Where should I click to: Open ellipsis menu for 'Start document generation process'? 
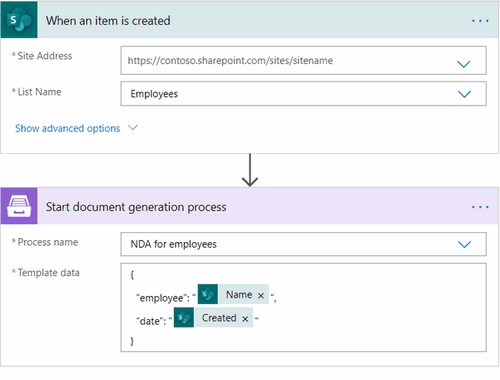pos(480,207)
